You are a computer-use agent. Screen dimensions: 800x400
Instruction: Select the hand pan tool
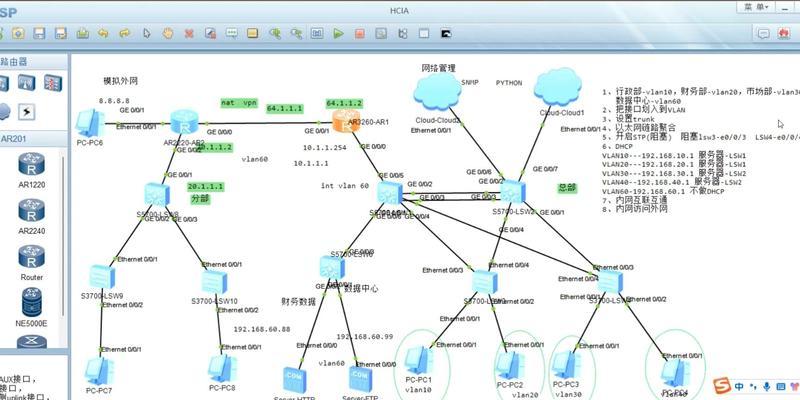coord(168,34)
